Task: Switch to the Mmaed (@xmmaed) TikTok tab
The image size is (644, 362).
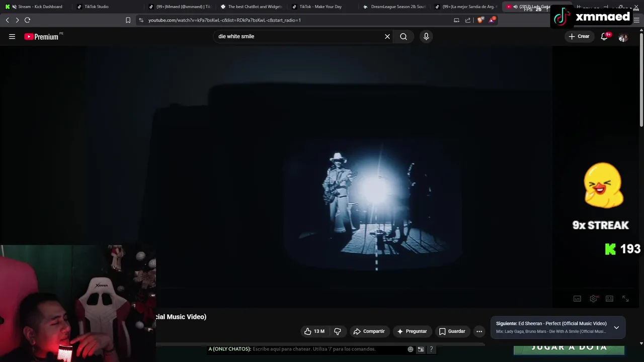Action: tap(181, 7)
